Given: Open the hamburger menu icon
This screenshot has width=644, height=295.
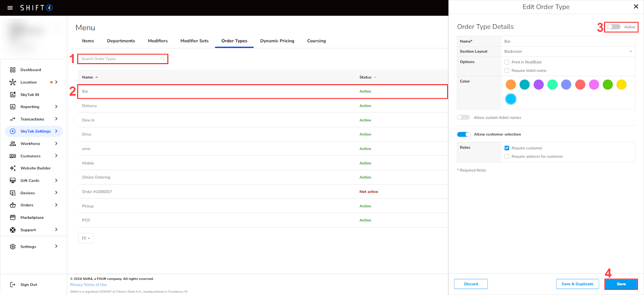Looking at the screenshot, I should click(x=10, y=8).
